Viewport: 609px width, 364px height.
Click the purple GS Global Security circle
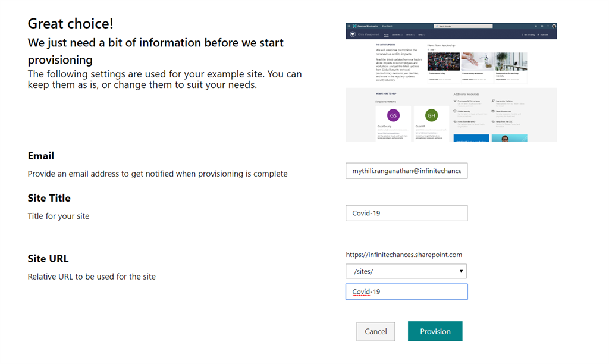click(x=393, y=115)
